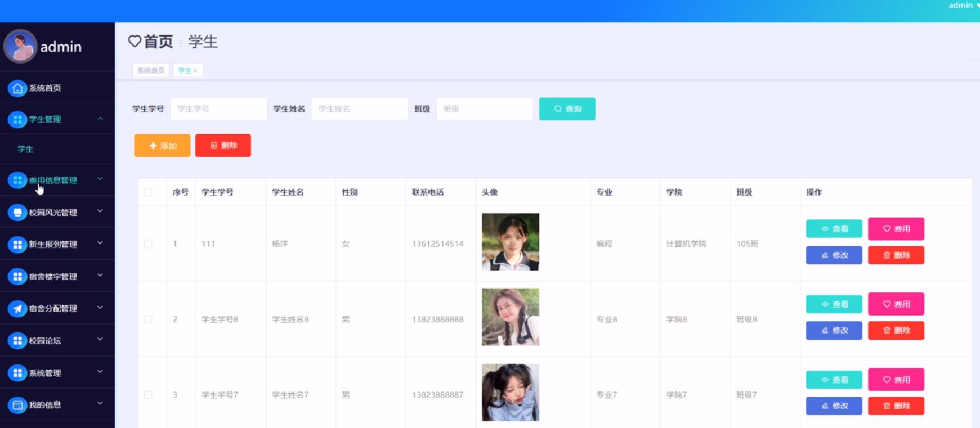Screen dimensions: 980x428
Task: Click the 学生管理 grid icon
Action: click(17, 120)
